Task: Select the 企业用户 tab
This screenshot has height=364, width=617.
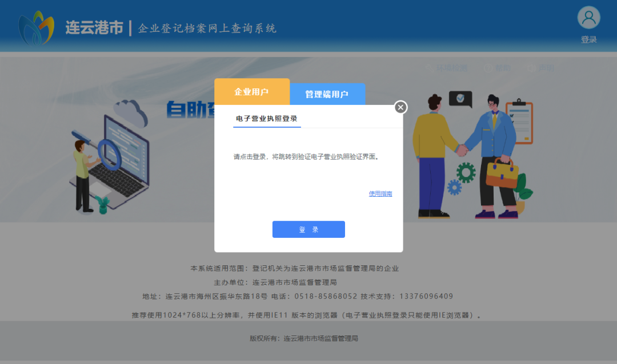Action: pos(251,92)
